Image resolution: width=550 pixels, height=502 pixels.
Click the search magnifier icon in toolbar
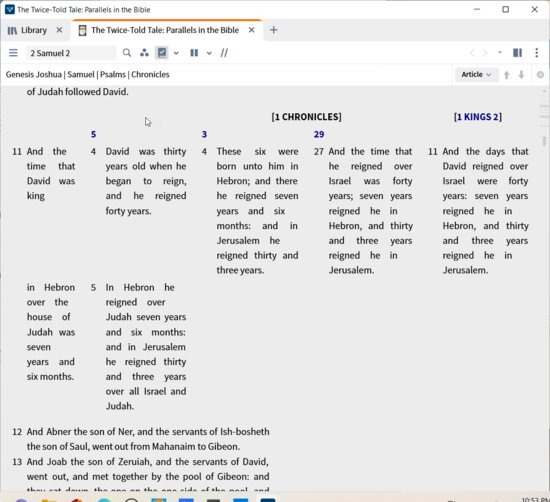pos(127,53)
